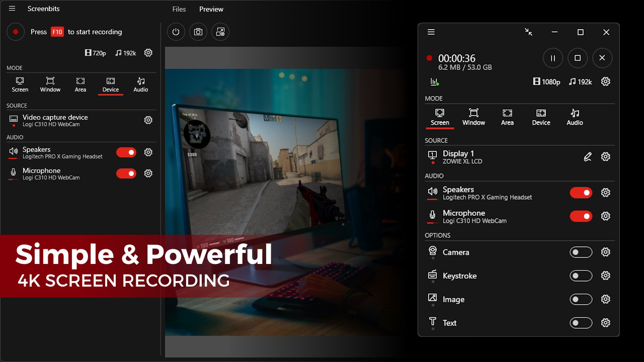Open the audio level meter indicator
Image resolution: width=644 pixels, height=362 pixels.
point(433,81)
